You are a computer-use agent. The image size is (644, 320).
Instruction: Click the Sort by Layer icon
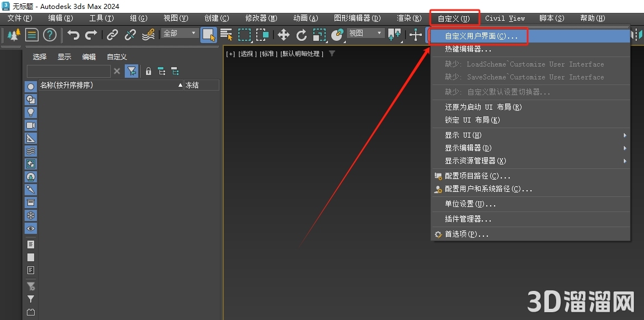(175, 72)
